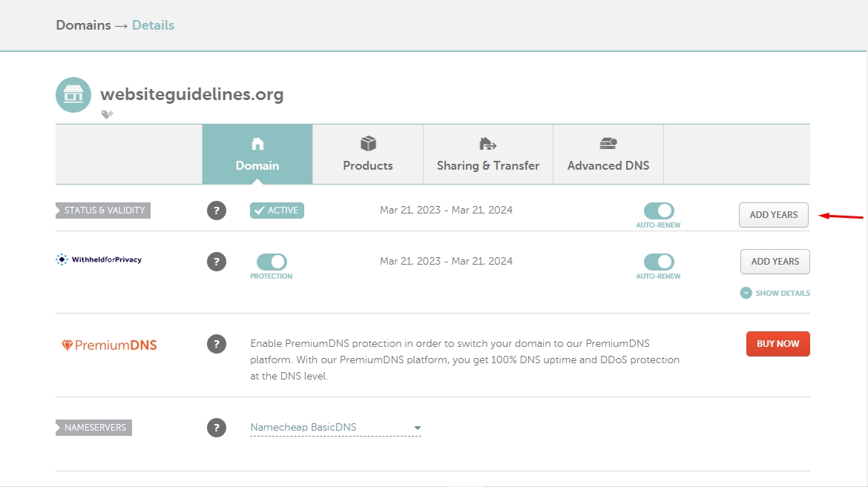Toggle auto-renew for WithheldforPrivacy
The width and height of the screenshot is (868, 487).
659,262
